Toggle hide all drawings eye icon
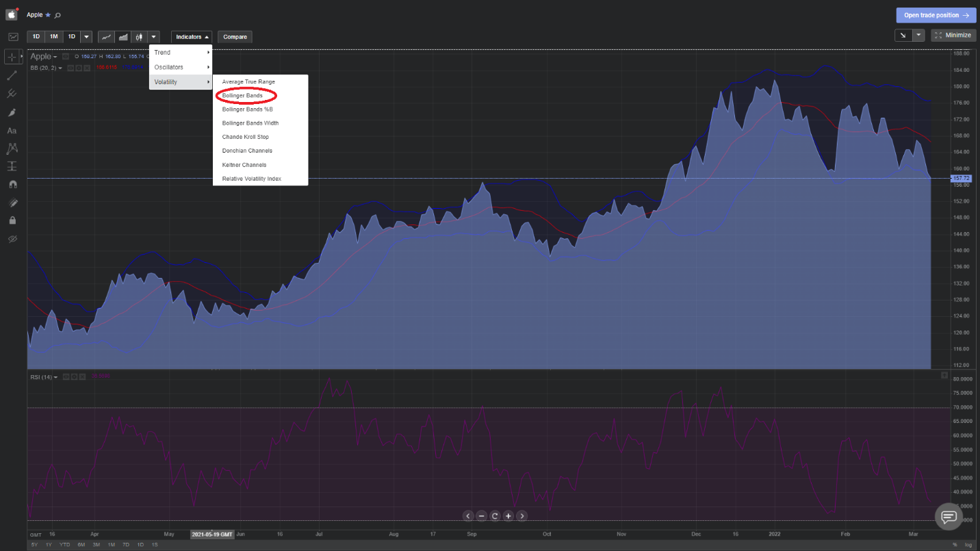980x551 pixels. 12,239
